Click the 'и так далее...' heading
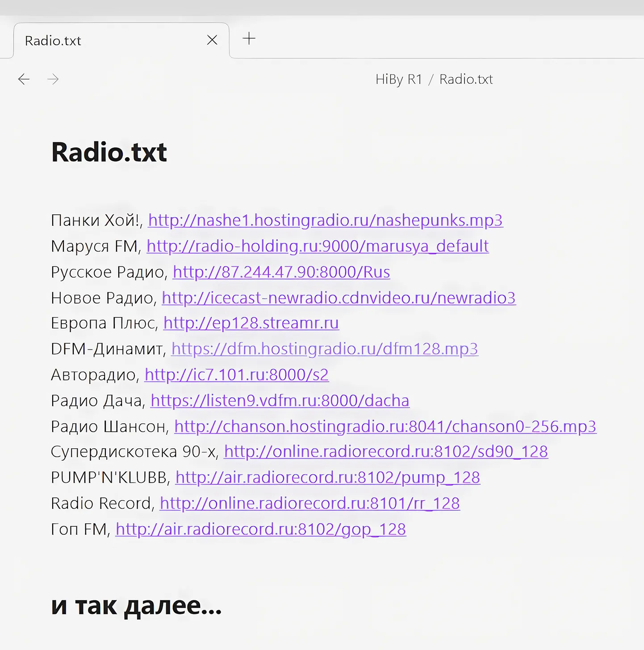 point(137,606)
